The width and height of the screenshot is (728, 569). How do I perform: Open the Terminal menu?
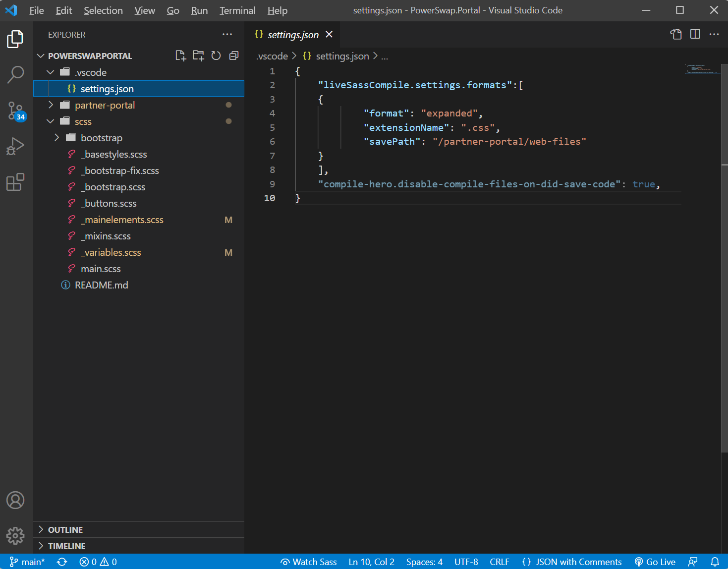pyautogui.click(x=238, y=10)
